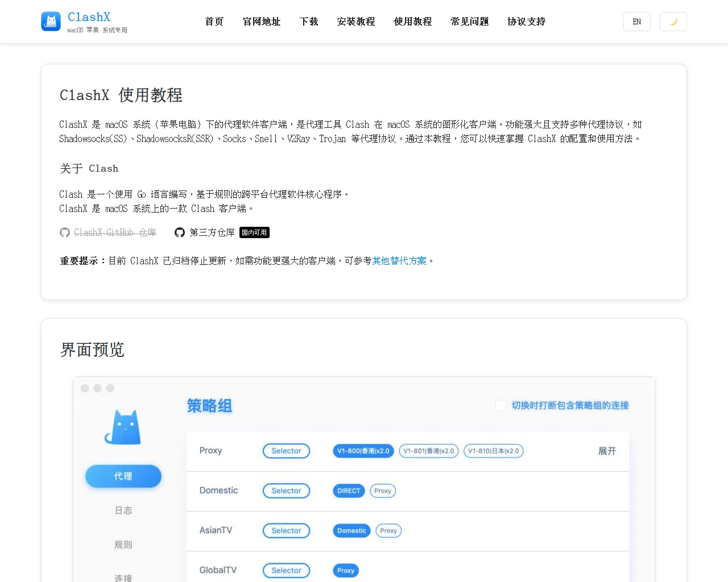The height and width of the screenshot is (582, 728).
Task: Choose DIRECT in the Domestic row
Action: point(349,490)
